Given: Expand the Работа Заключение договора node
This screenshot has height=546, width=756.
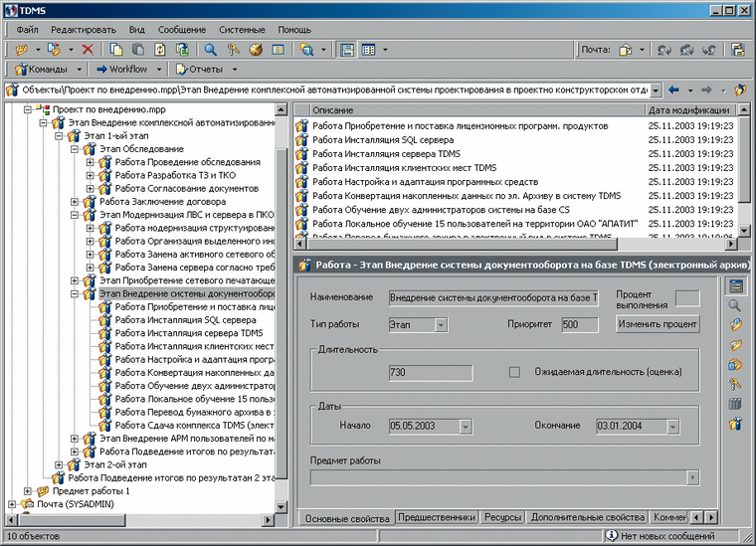Looking at the screenshot, I should click(x=75, y=202).
